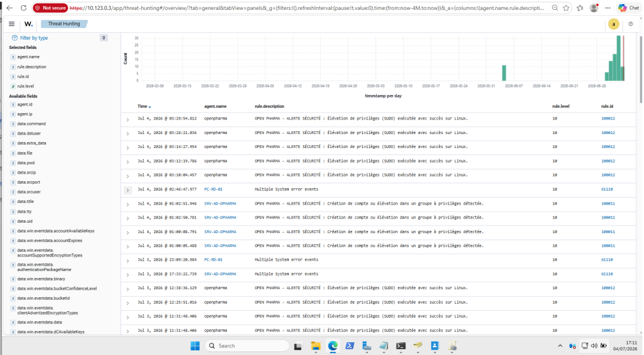Open SRV-AD-OPHARMA link at 17:33:22

220,274
